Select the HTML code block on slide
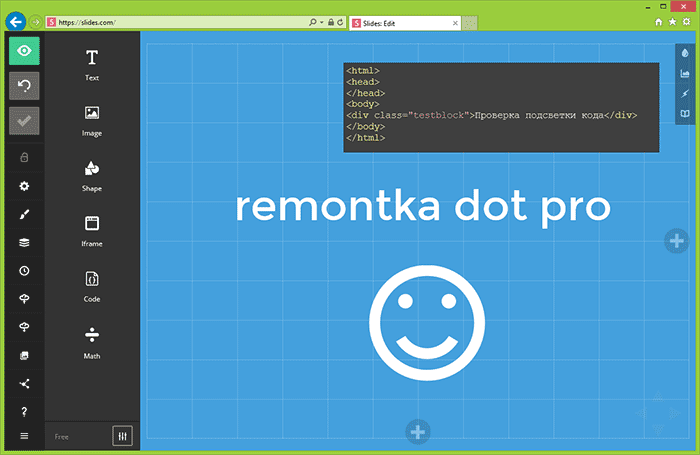This screenshot has height=455, width=700. pos(501,107)
